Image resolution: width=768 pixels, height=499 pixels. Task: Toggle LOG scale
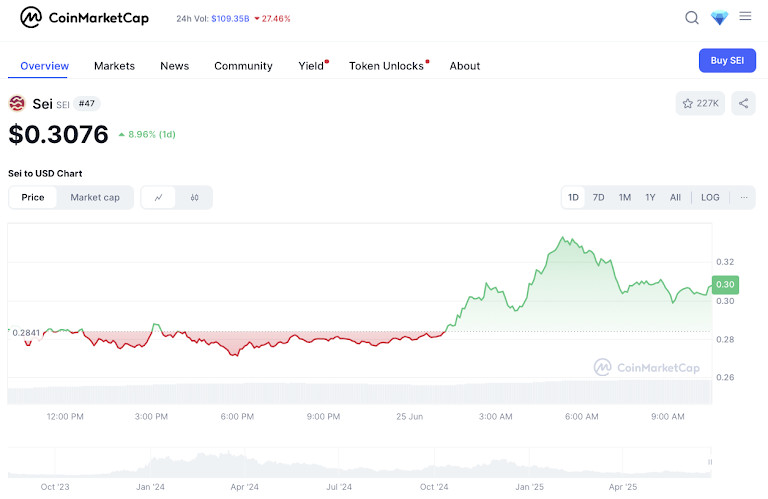(x=710, y=197)
